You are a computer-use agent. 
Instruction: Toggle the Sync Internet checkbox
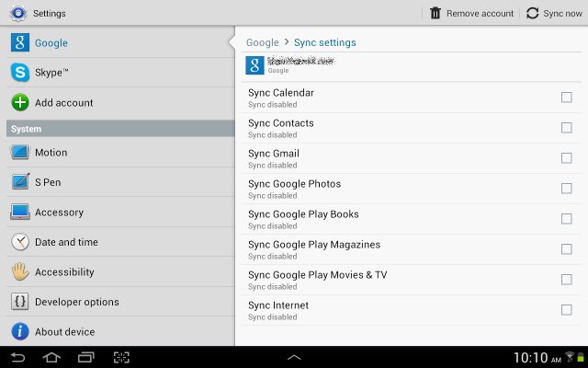566,310
